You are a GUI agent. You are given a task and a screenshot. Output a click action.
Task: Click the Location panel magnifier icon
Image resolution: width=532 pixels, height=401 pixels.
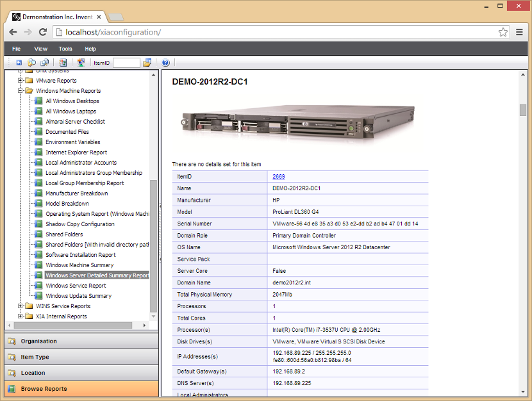12,373
